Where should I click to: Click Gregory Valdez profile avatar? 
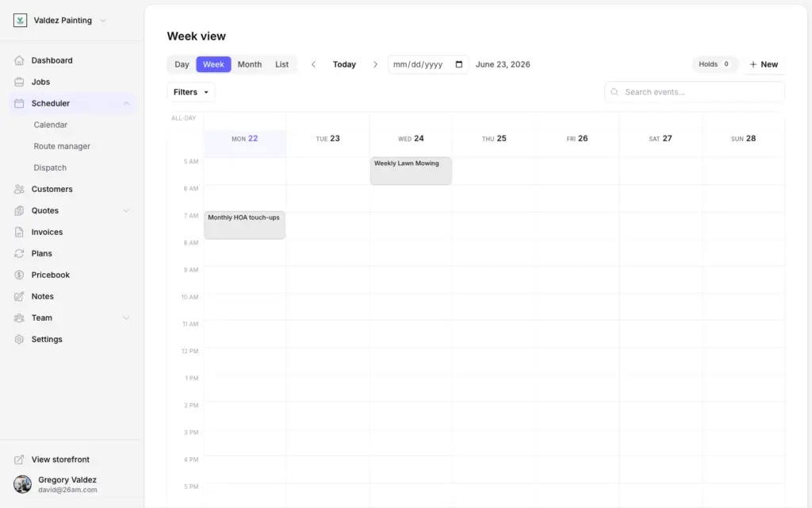[x=22, y=484]
